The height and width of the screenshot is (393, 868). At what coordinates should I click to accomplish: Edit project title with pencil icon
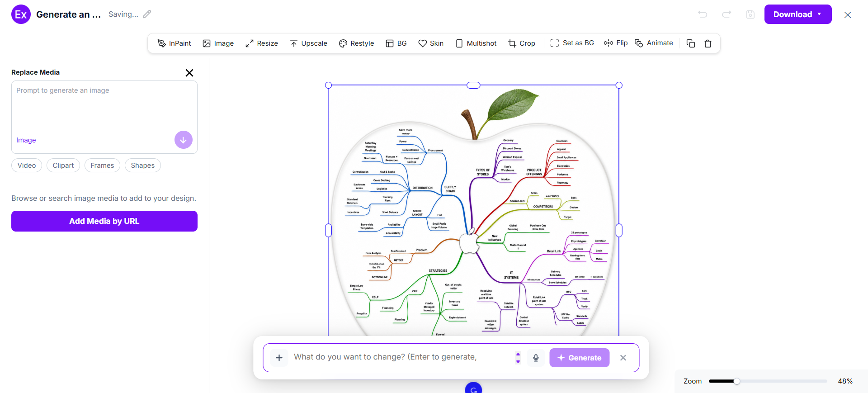pyautogui.click(x=147, y=14)
